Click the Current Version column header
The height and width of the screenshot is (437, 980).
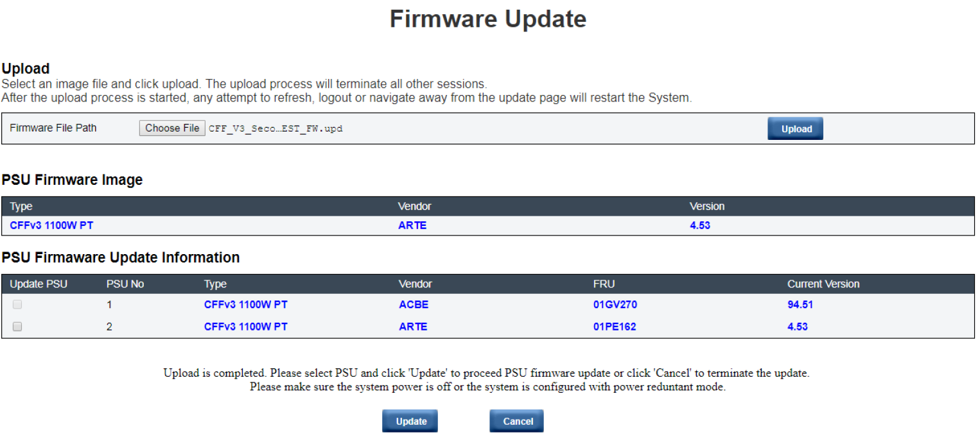pos(823,284)
